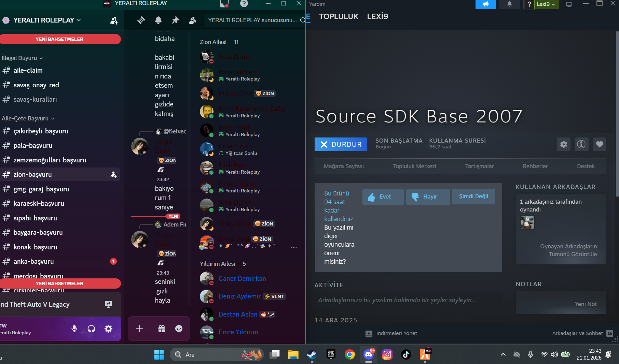The width and height of the screenshot is (619, 364).
Task: Add Source SDK Base 2007 to favorites
Action: tap(600, 144)
